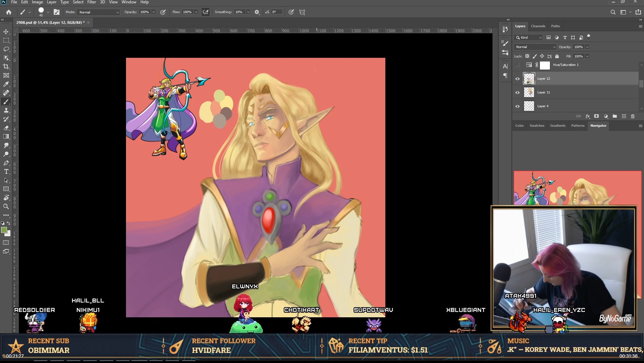Select the Layer 12 thumbnail
Image resolution: width=644 pixels, height=363 pixels.
pos(529,79)
